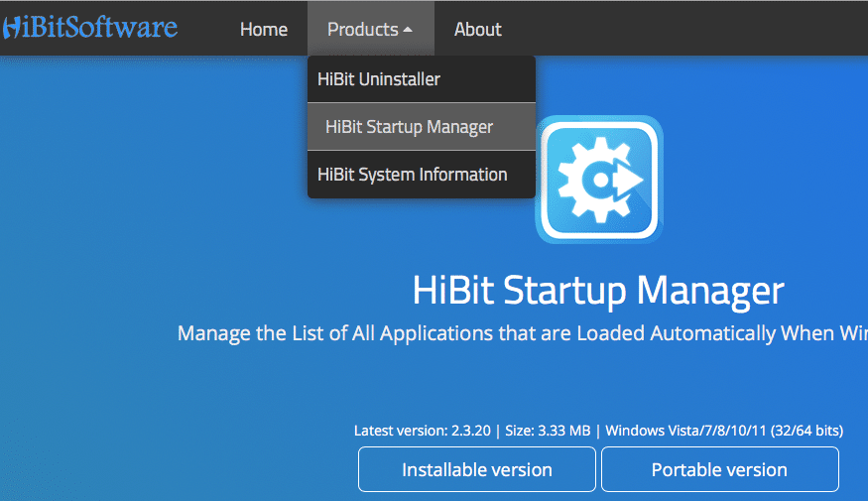Open the Home page

click(264, 30)
